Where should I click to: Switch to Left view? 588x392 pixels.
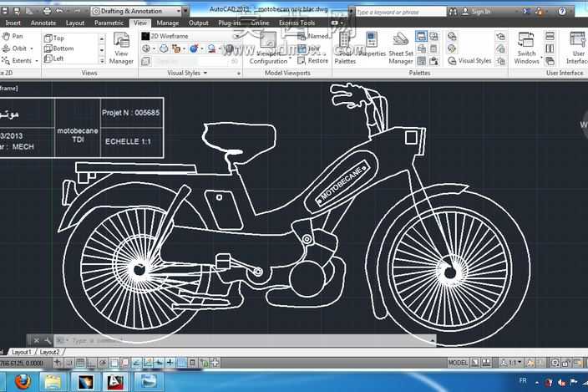pos(53,59)
